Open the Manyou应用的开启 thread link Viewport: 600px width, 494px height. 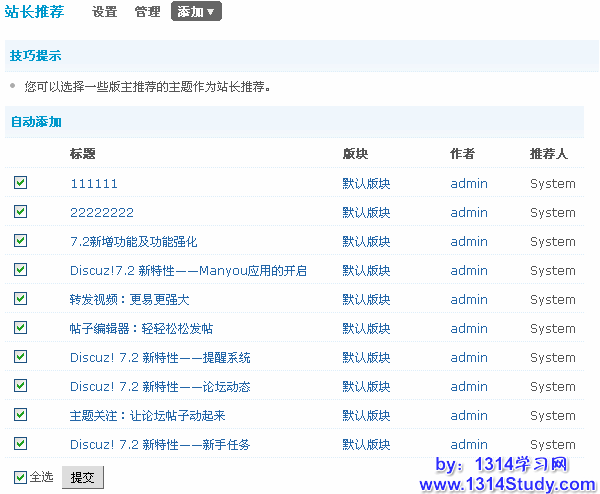coord(188,271)
